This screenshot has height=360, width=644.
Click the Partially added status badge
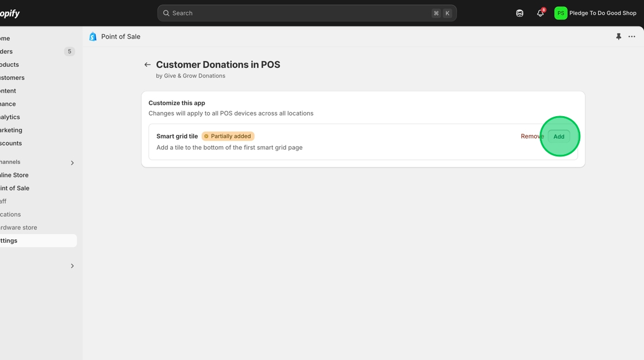[228, 136]
